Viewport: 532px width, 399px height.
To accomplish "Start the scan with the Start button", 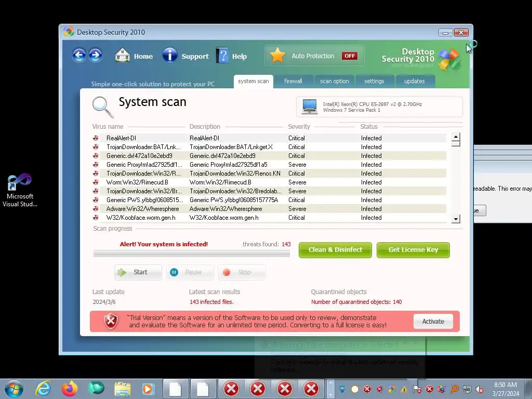I will pos(138,272).
